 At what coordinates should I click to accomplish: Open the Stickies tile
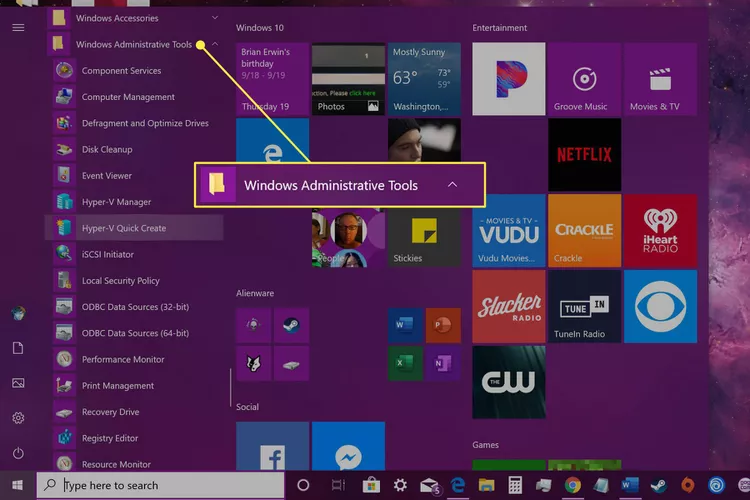pyautogui.click(x=424, y=237)
